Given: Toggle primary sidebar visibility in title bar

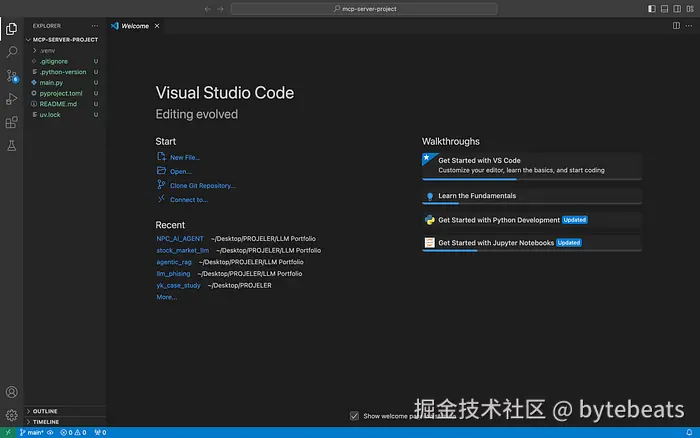Looking at the screenshot, I should click(652, 8).
